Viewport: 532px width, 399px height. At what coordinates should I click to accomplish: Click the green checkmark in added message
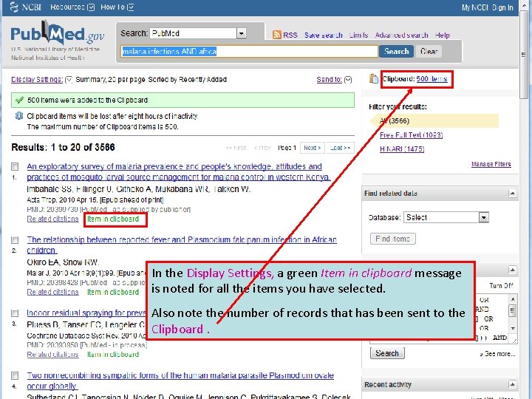click(x=20, y=100)
